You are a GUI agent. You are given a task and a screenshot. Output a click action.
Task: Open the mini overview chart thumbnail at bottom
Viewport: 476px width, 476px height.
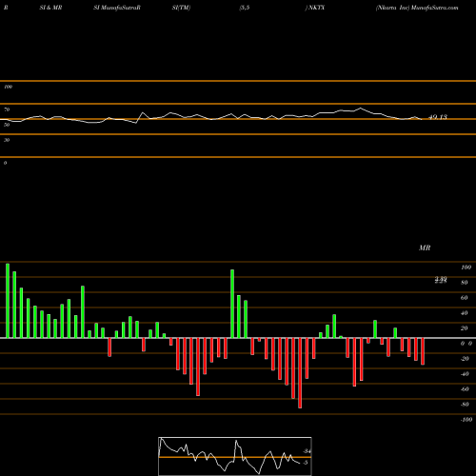[x=235, y=456]
